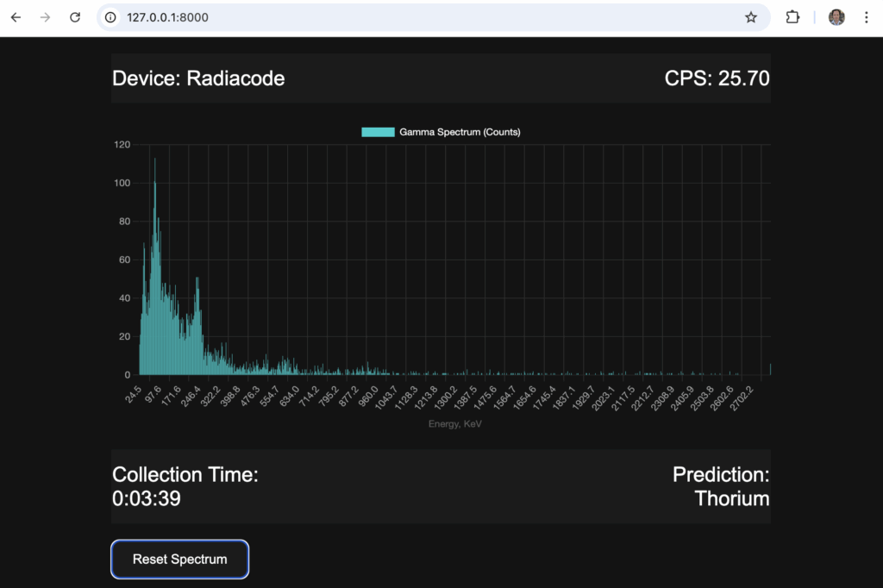883x588 pixels.
Task: Open the Chrome three-dot menu
Action: pyautogui.click(x=867, y=17)
